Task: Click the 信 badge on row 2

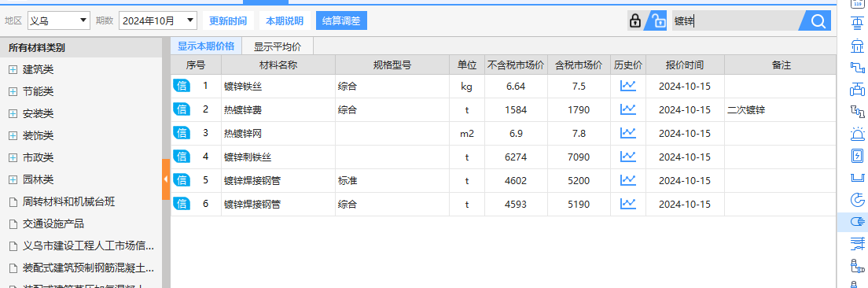Action: [x=182, y=109]
